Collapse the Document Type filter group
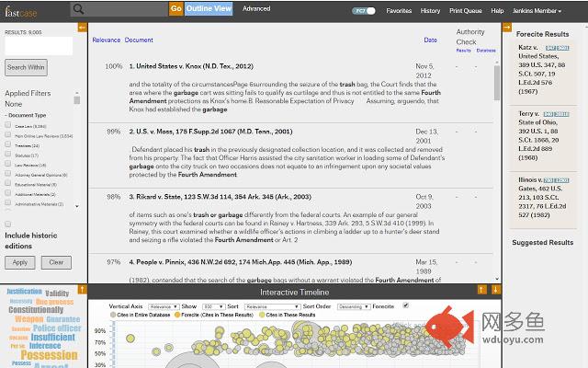The height and width of the screenshot is (368, 588). tap(26, 115)
